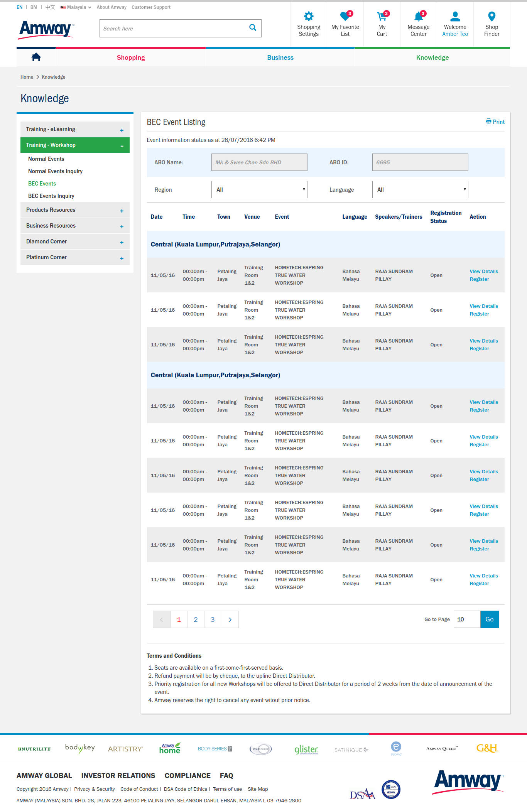Viewport: 527px width, 812px height.
Task: Open Message Center bell icon
Action: 419,16
